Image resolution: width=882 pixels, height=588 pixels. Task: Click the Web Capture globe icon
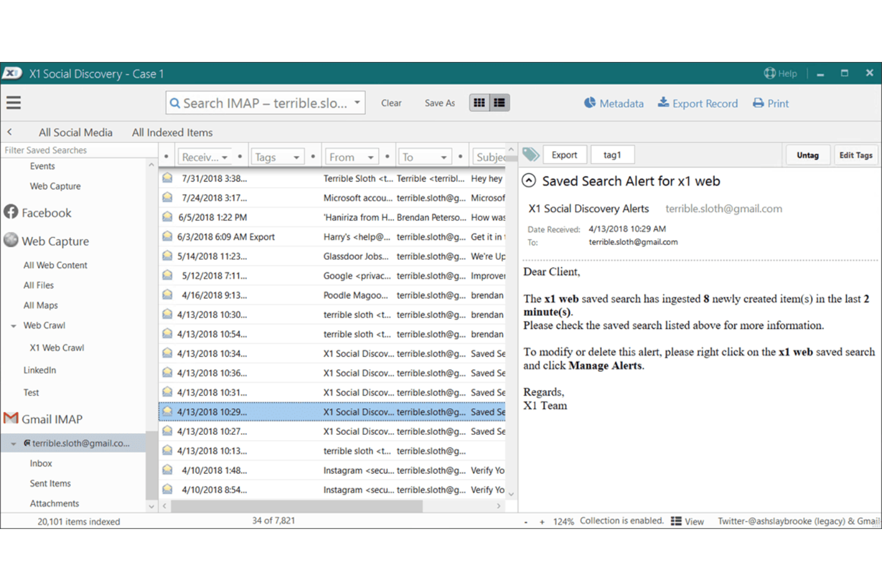(x=11, y=240)
